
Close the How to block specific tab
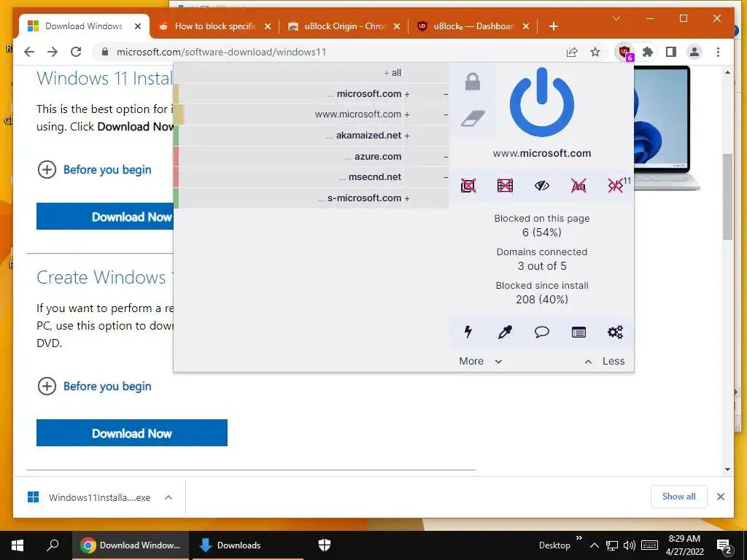tap(268, 26)
